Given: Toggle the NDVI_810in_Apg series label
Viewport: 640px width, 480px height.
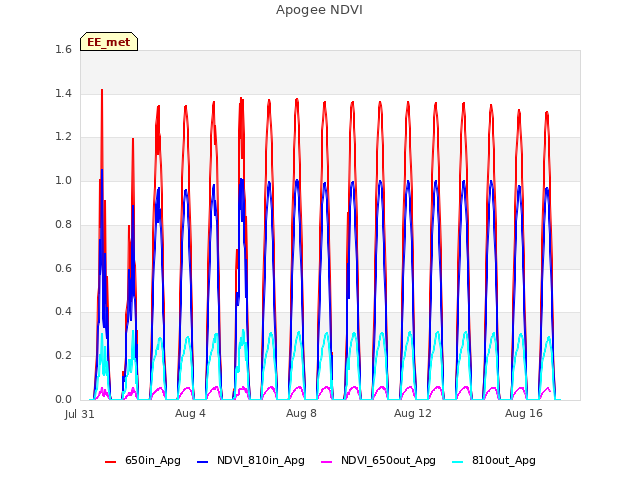Looking at the screenshot, I should pos(261,460).
